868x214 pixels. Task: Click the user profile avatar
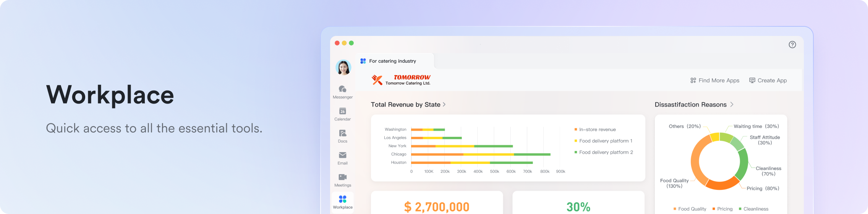[x=343, y=68]
